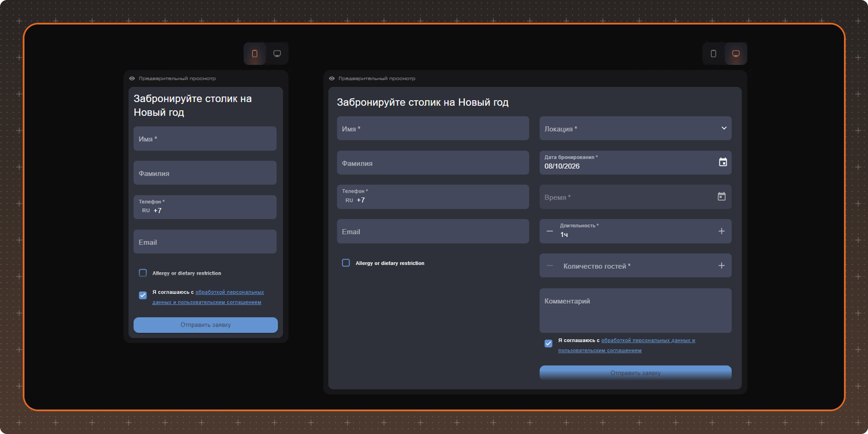Select desktop view icon in right preview

(736, 54)
